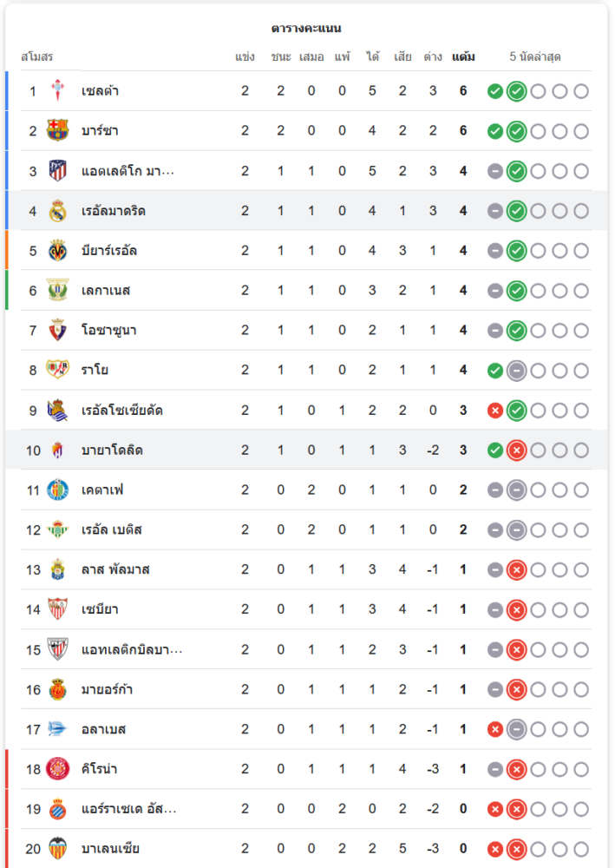Click the Espanyol crest icon
The width and height of the screenshot is (615, 868).
click(57, 809)
